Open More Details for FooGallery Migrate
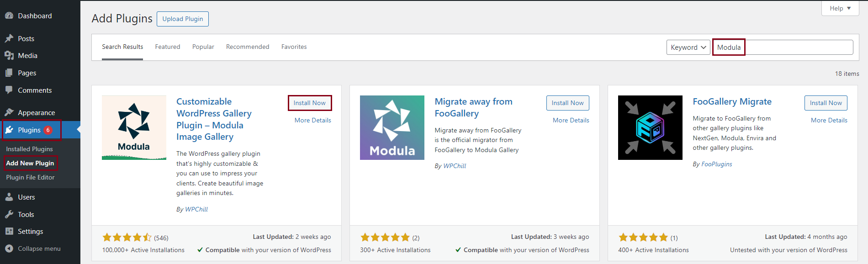The width and height of the screenshot is (868, 264). click(x=829, y=120)
